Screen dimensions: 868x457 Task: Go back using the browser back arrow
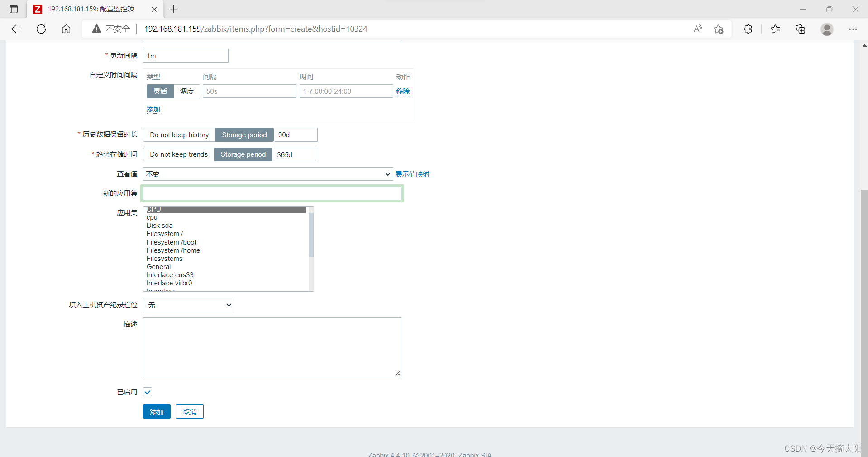pos(16,29)
